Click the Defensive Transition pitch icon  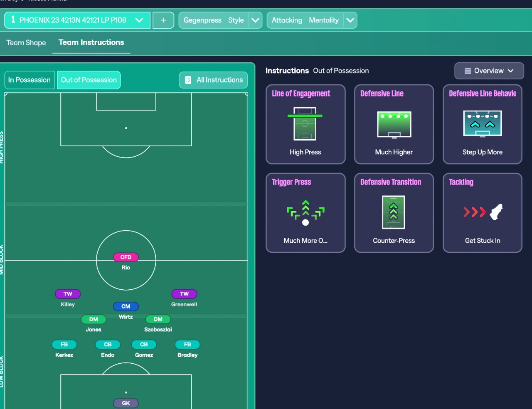tap(394, 212)
